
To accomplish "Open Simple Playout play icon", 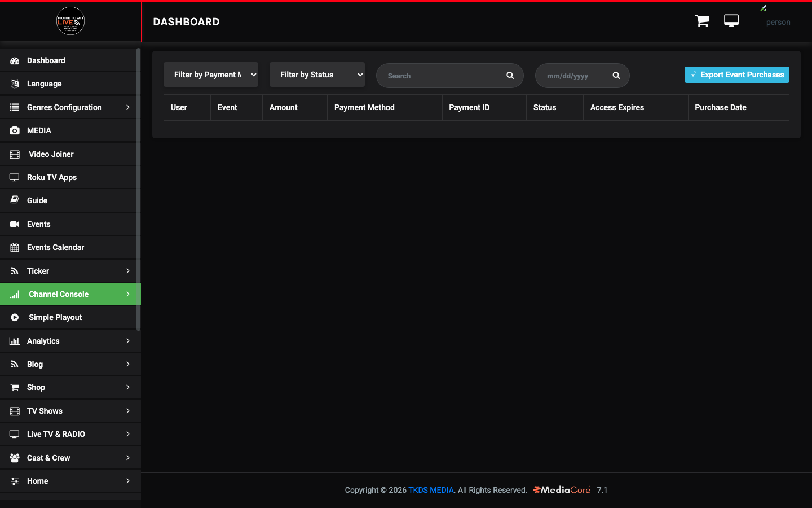I will click(15, 317).
